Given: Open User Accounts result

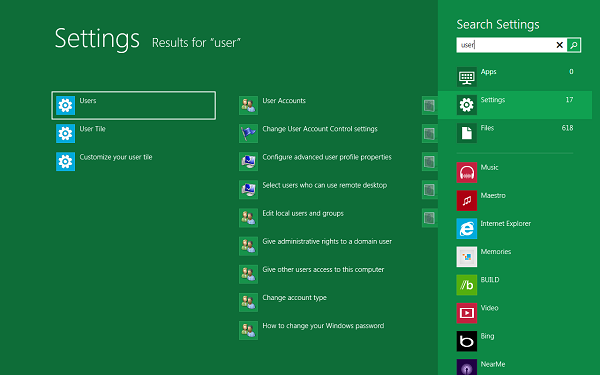Looking at the screenshot, I should (284, 101).
